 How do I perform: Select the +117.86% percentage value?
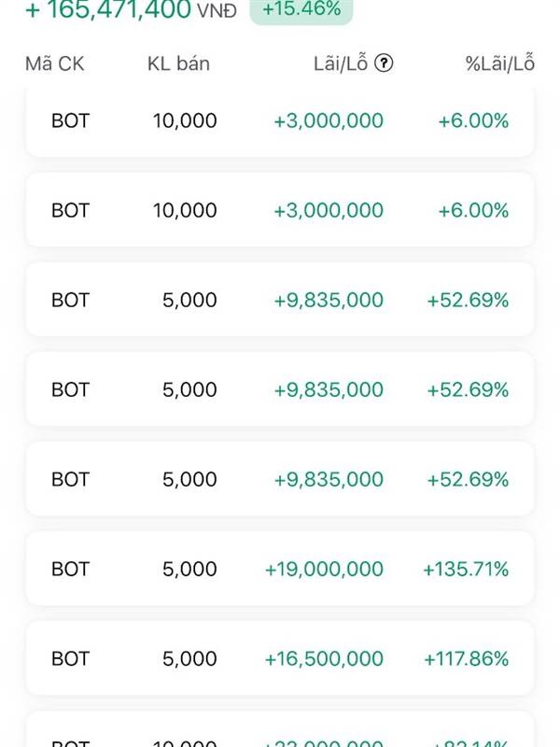point(466,658)
